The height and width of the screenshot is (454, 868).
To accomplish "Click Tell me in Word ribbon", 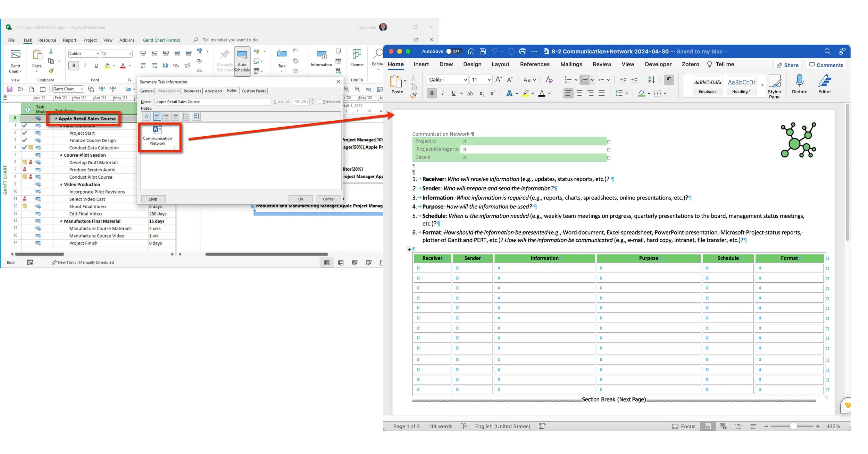I will point(720,64).
